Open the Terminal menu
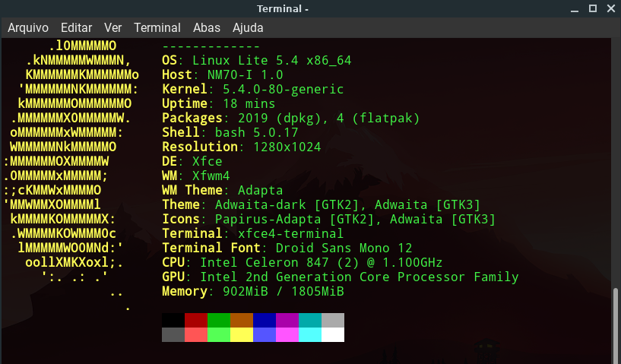 point(157,27)
